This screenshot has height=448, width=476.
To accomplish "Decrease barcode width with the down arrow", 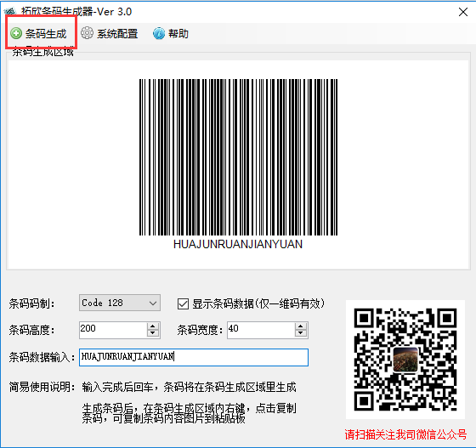I will (x=301, y=333).
